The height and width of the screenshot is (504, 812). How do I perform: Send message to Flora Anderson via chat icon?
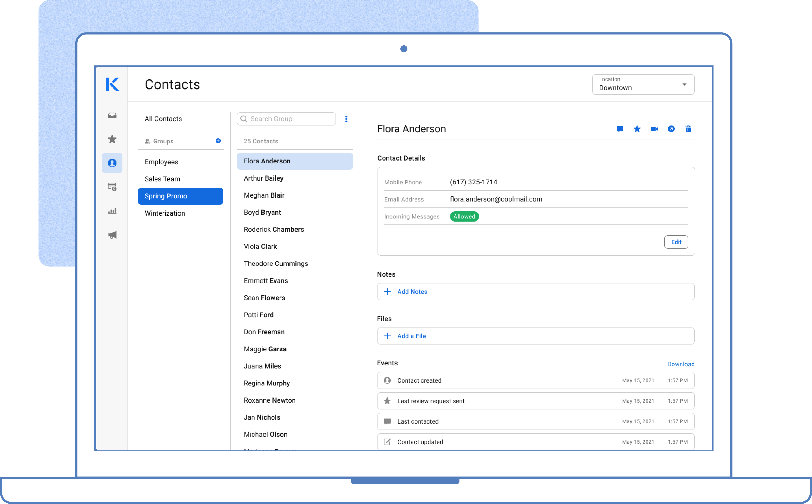coord(620,129)
